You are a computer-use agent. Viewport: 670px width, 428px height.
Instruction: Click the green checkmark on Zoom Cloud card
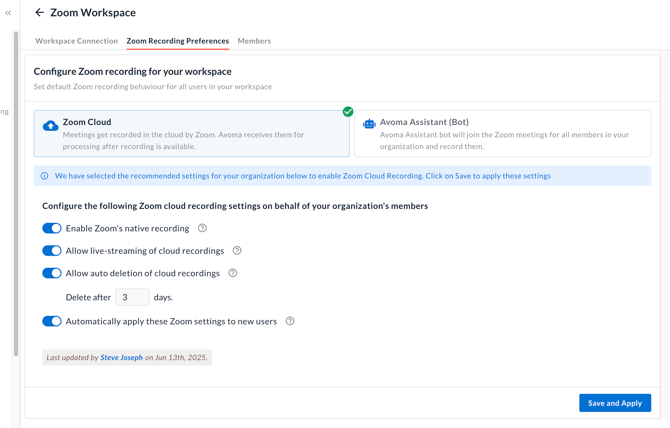(x=348, y=111)
